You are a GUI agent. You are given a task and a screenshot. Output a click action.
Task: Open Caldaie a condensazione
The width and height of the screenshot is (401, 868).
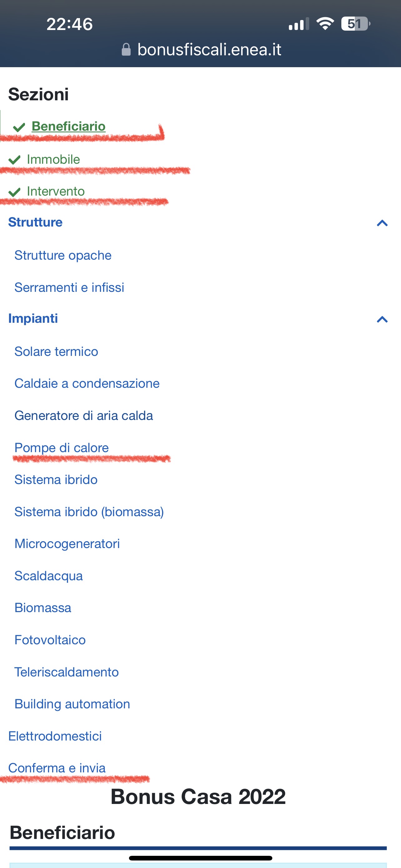tap(87, 383)
